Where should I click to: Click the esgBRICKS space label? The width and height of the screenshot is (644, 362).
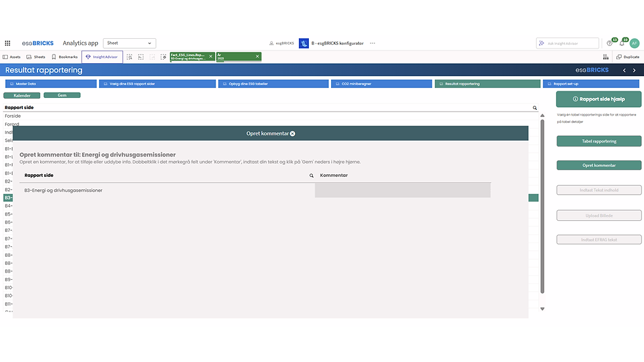[282, 43]
